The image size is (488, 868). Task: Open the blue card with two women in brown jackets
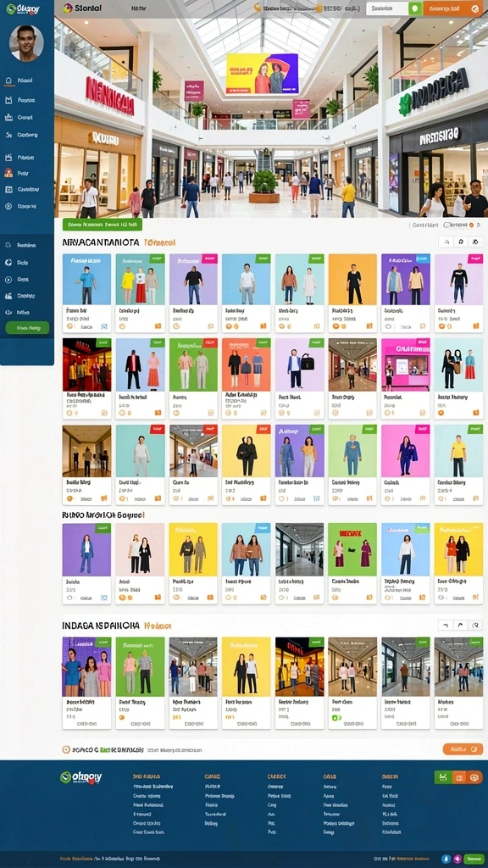click(247, 564)
